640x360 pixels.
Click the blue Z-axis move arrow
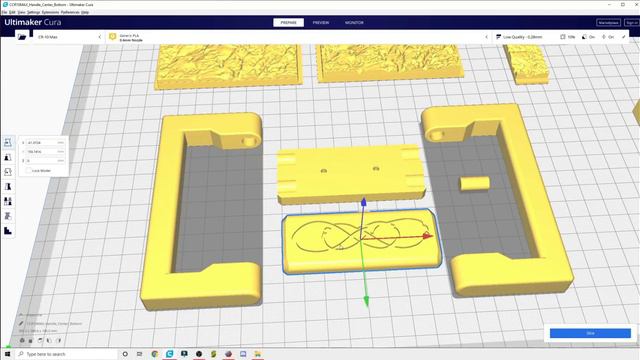[363, 202]
